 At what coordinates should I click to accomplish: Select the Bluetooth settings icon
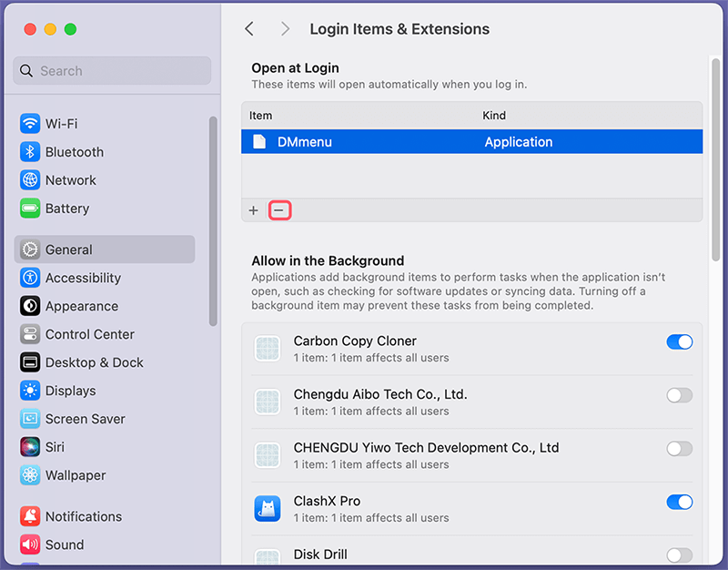[x=30, y=152]
